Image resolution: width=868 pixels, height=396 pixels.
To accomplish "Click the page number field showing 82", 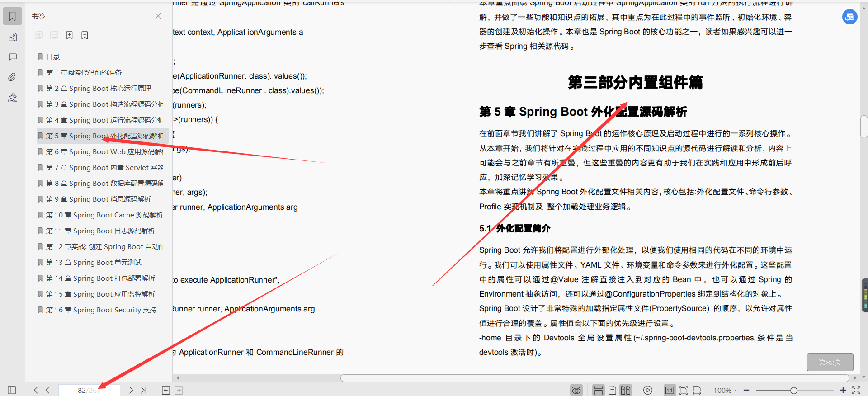I will [89, 390].
